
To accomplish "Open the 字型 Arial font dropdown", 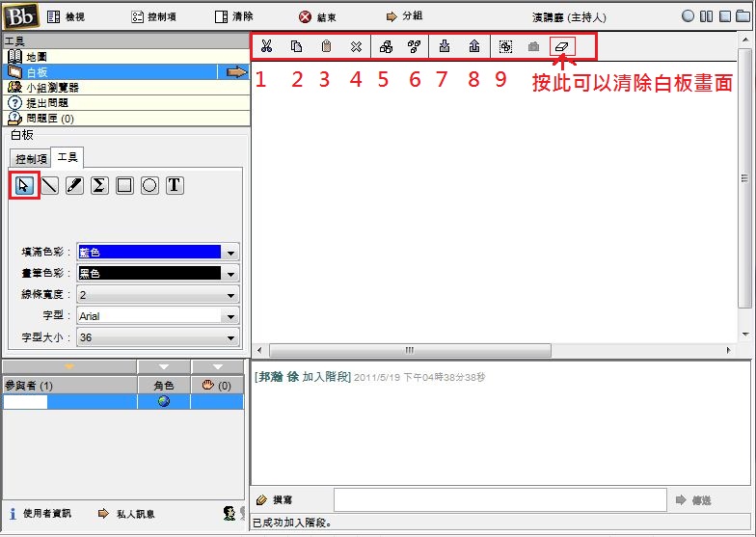I will coord(231,316).
